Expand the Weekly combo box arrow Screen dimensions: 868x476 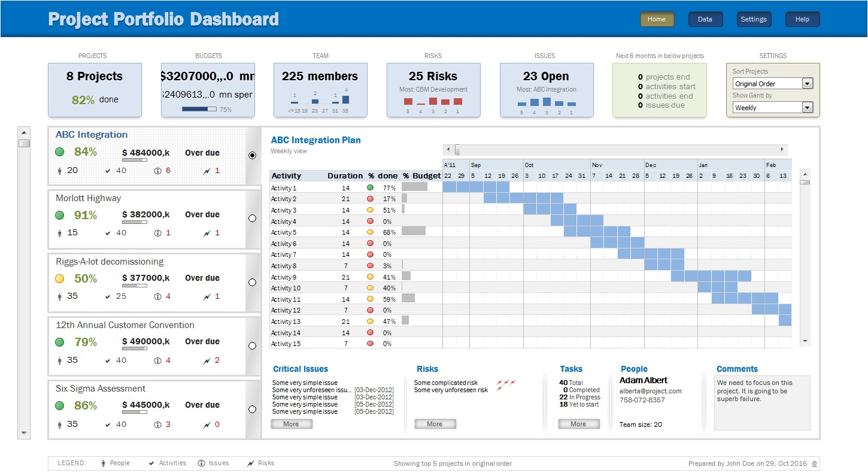pos(806,107)
